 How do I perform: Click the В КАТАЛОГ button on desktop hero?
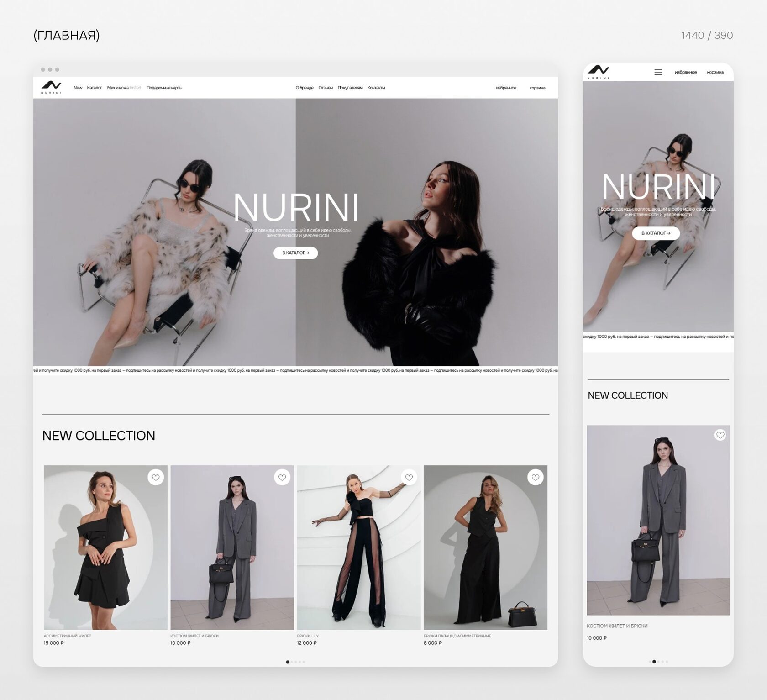[x=295, y=253]
